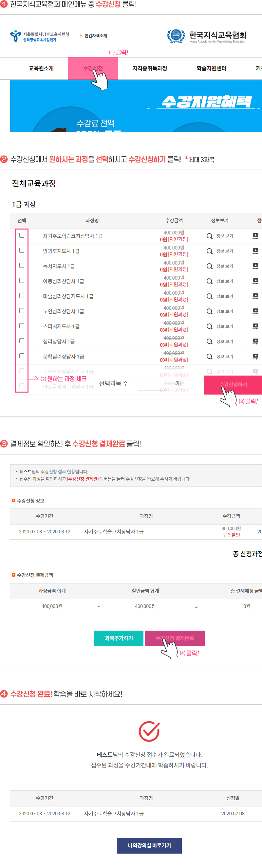Click the 나의강의실 바로가기 button
This screenshot has height=868, width=262.
[x=149, y=845]
